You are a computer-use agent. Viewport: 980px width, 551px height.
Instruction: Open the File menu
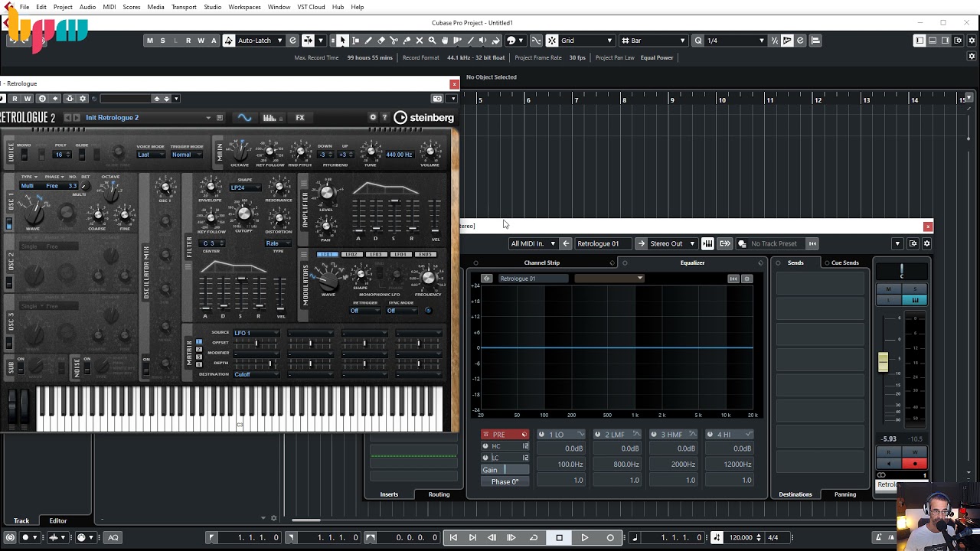(24, 7)
